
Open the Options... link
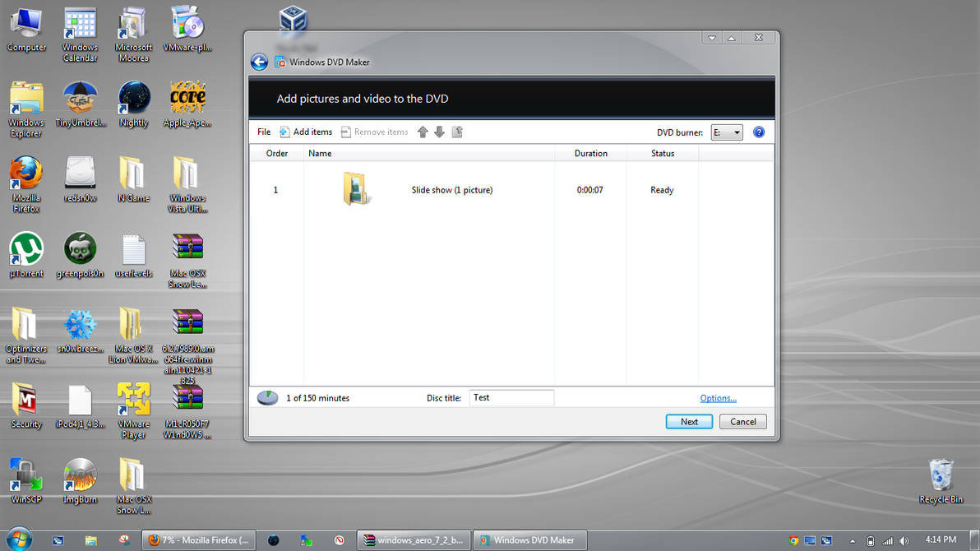[718, 397]
